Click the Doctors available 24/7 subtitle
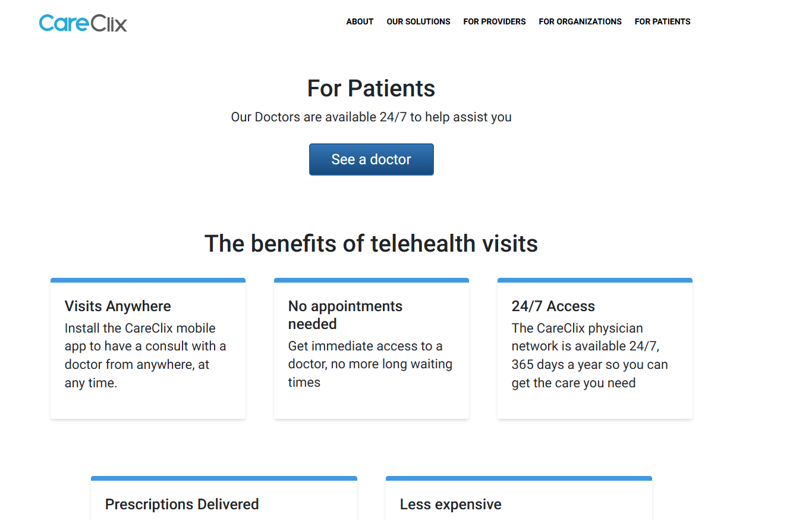This screenshot has width=812, height=520. click(x=372, y=117)
